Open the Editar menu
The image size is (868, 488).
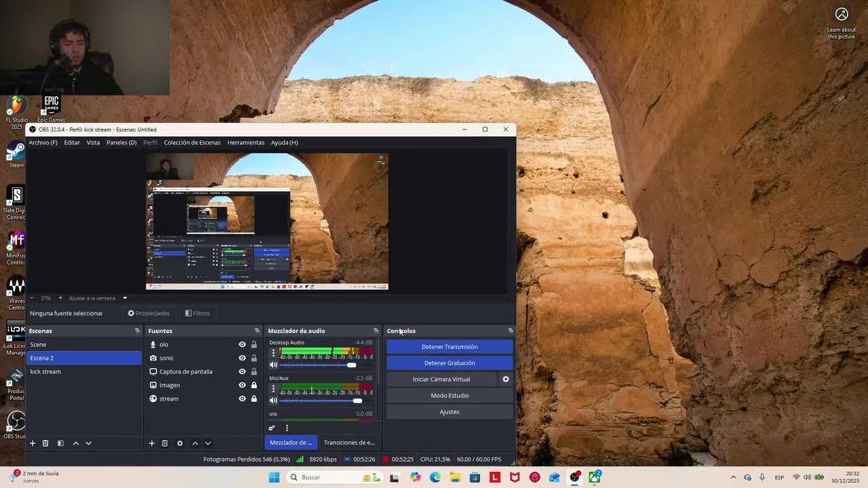(x=72, y=142)
